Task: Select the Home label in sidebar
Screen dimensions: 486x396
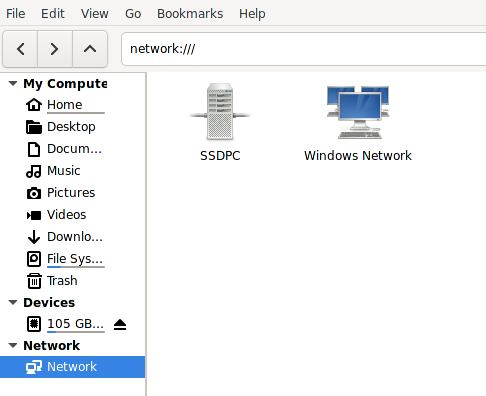Action: tap(65, 105)
